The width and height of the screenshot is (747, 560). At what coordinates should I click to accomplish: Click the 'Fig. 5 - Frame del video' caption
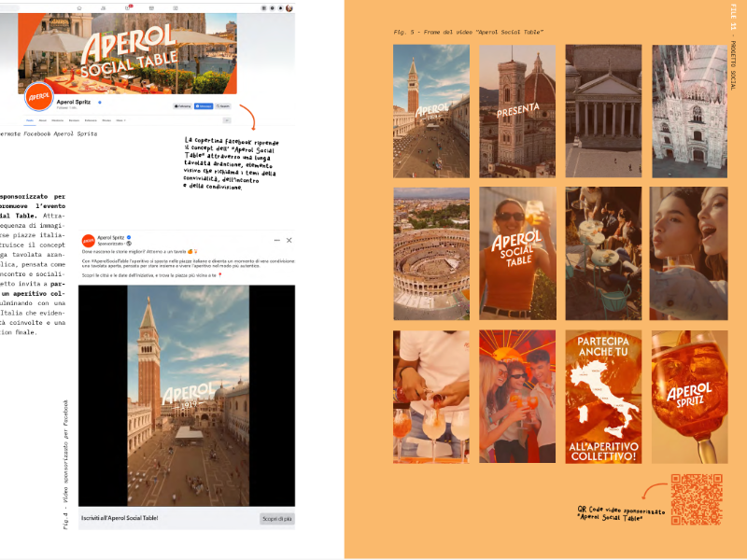(x=469, y=32)
